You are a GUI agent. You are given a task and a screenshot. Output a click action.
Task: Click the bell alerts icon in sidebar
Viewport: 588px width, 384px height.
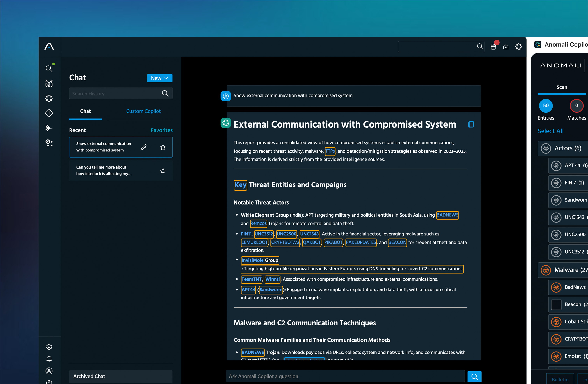coord(49,359)
